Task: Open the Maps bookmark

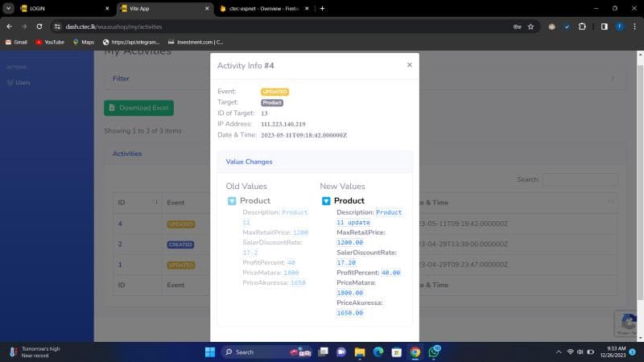Action: (84, 42)
